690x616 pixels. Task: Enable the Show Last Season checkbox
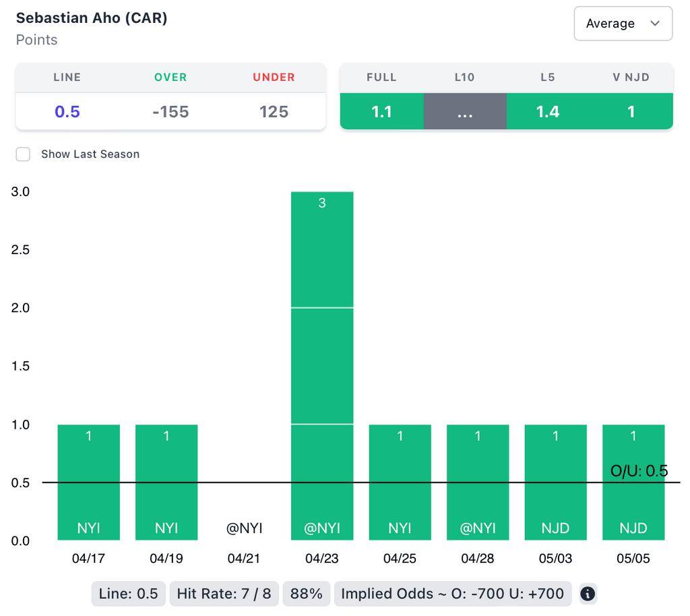23,154
